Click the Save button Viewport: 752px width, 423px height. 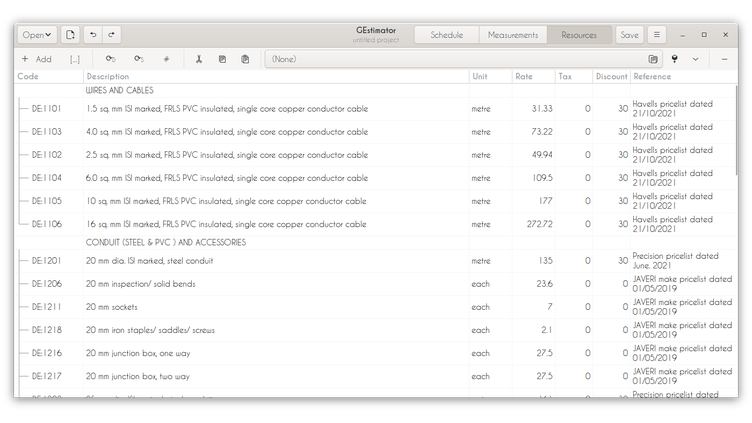(x=629, y=35)
